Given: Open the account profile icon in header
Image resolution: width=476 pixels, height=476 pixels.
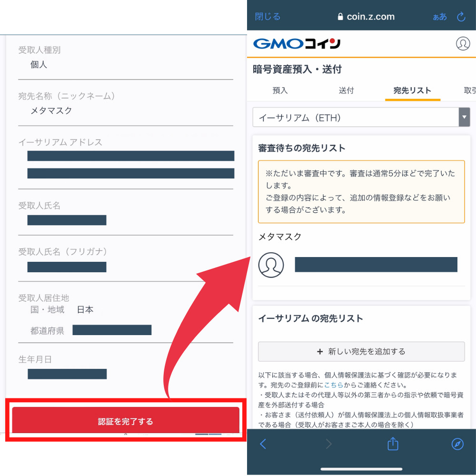Looking at the screenshot, I should [463, 43].
